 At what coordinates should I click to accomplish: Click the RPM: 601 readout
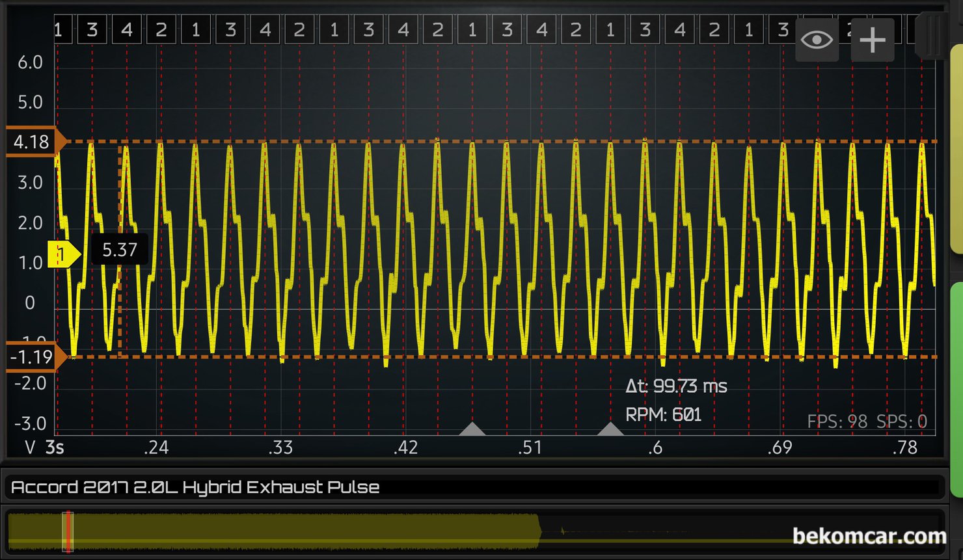click(663, 415)
